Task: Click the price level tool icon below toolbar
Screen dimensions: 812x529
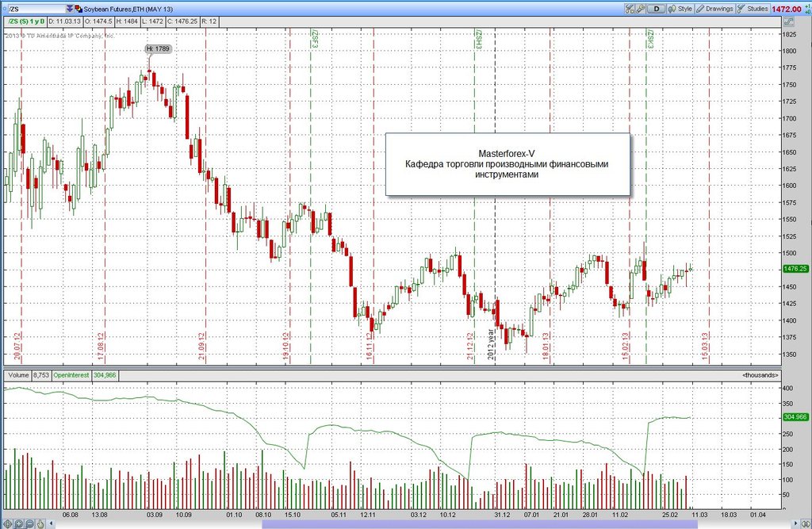Action: pyautogui.click(x=789, y=21)
